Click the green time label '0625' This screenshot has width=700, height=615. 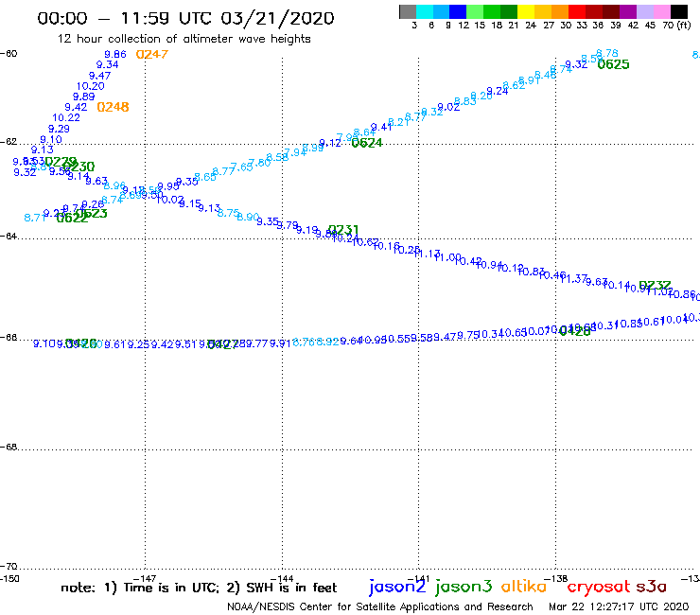click(613, 64)
